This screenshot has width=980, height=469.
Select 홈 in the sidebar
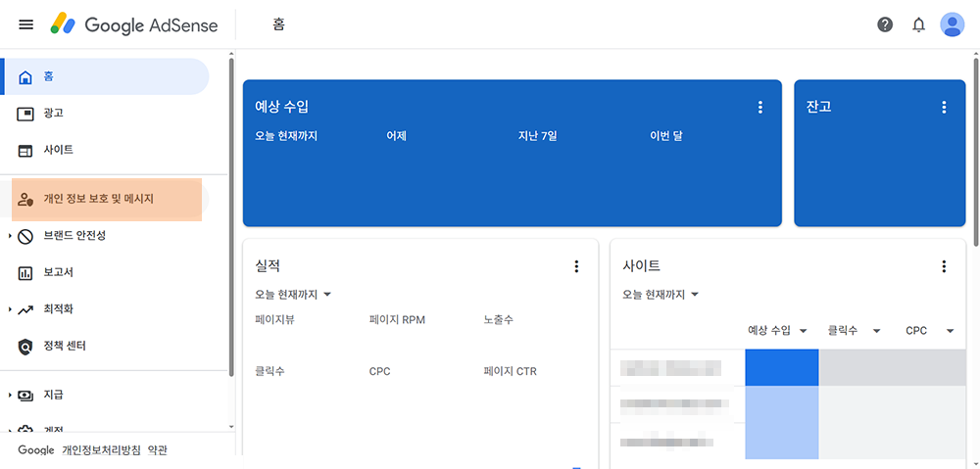point(106,76)
